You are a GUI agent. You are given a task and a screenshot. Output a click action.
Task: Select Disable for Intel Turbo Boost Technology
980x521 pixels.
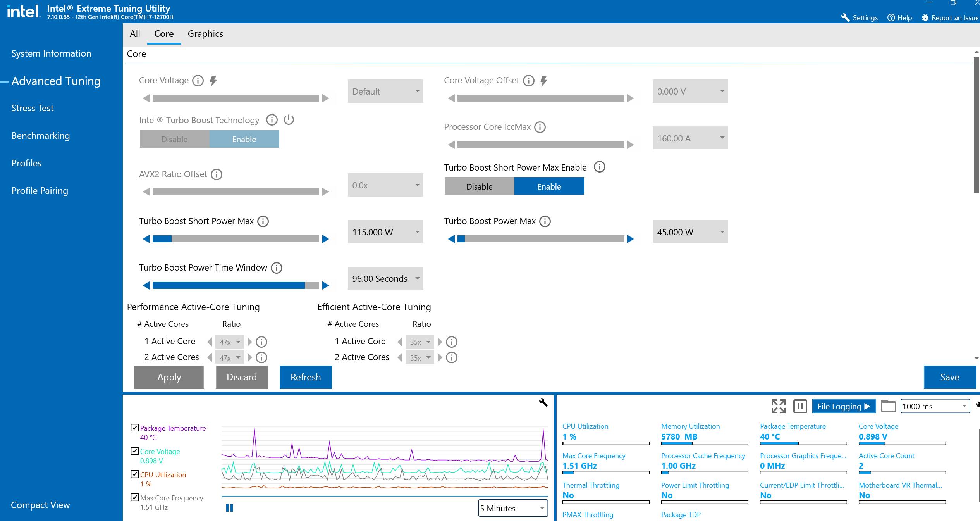pyautogui.click(x=174, y=139)
